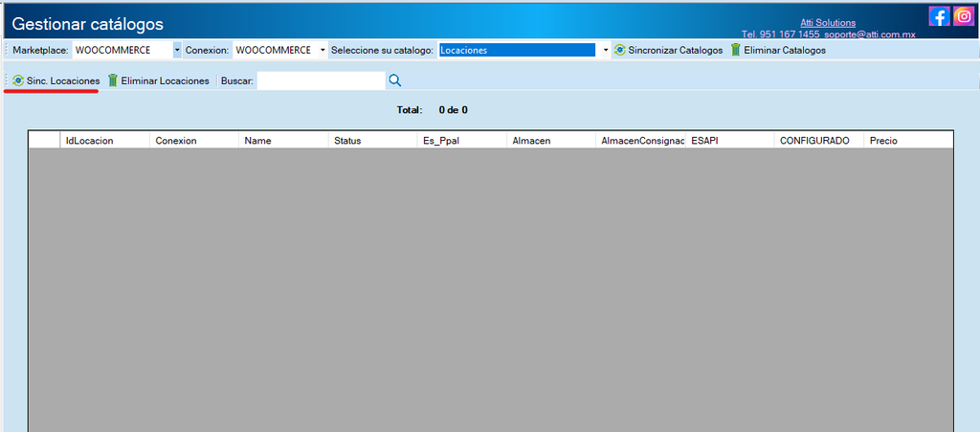Sort by the Conexion column header
Screen dimensions: 980x432
point(193,141)
